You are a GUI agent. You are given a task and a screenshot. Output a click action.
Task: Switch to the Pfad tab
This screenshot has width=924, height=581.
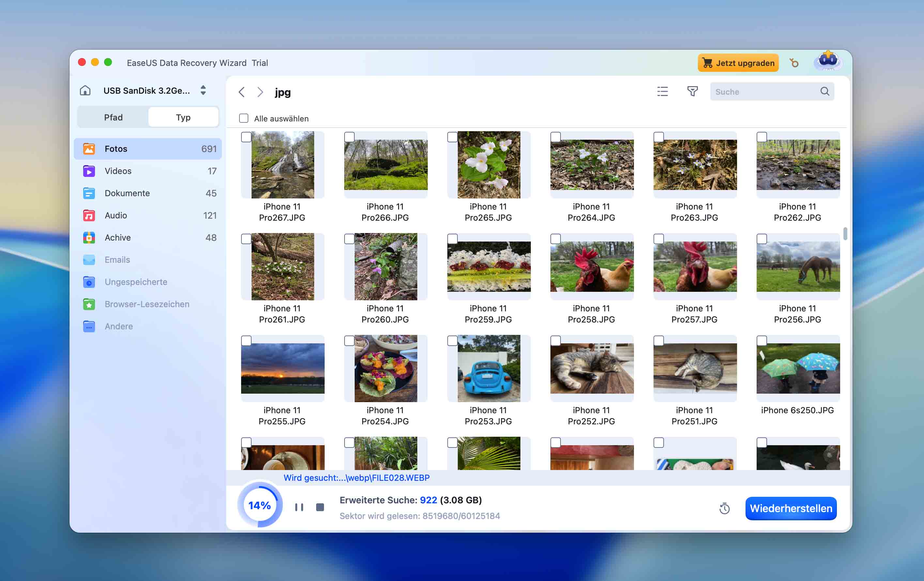(113, 118)
